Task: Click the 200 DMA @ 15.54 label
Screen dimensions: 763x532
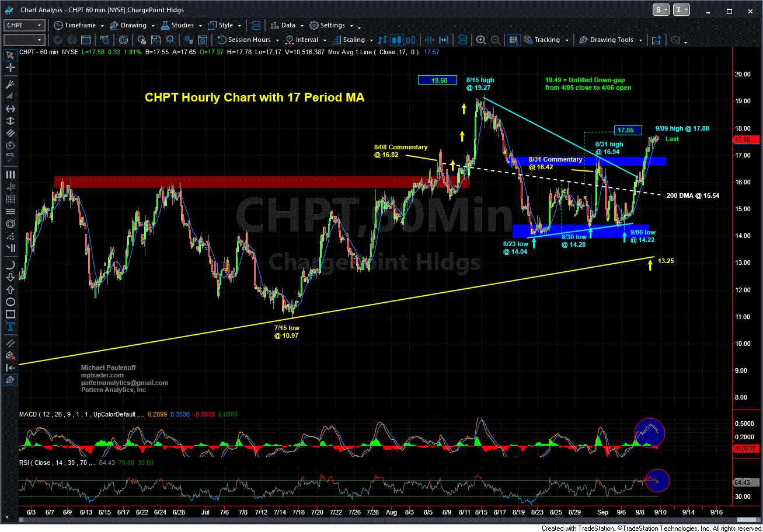Action: click(692, 195)
